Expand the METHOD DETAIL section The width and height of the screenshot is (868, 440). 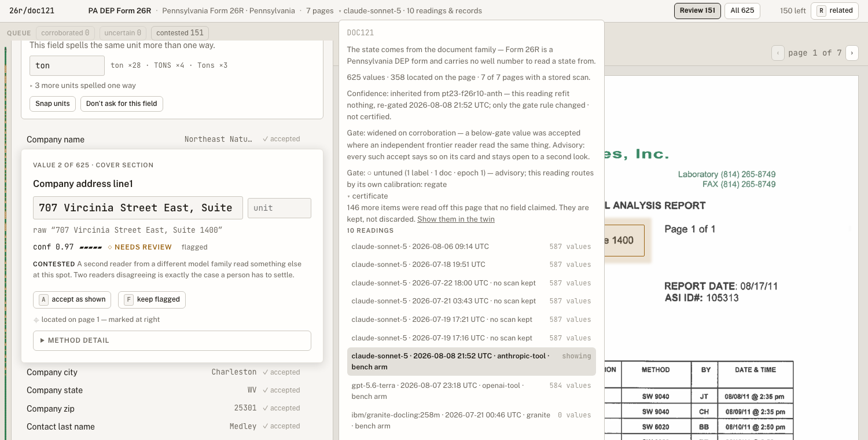click(172, 340)
